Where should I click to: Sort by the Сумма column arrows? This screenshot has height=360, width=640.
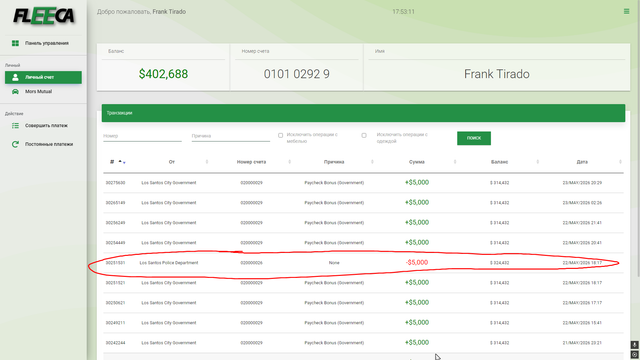pos(455,162)
